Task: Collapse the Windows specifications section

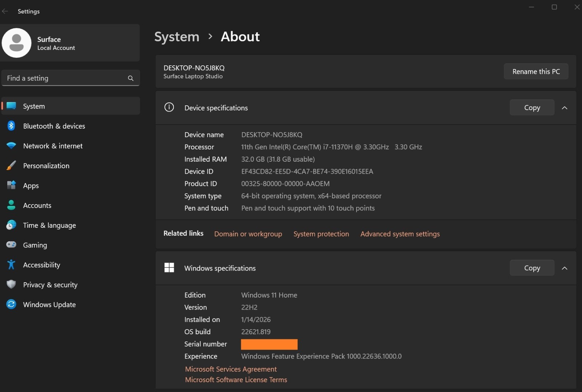Action: click(x=565, y=268)
